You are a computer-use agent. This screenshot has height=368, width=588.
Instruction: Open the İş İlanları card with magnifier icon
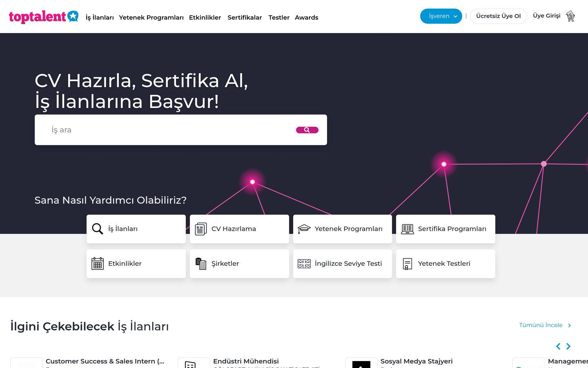[136, 229]
